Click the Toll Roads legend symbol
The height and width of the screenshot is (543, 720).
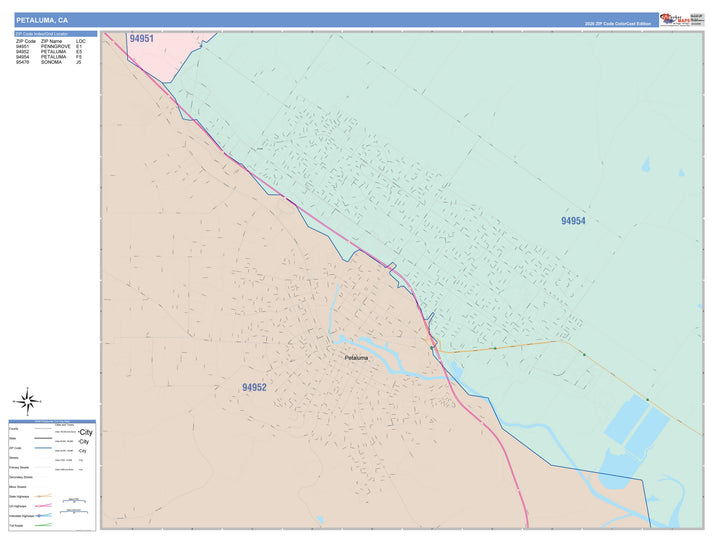[44, 525]
